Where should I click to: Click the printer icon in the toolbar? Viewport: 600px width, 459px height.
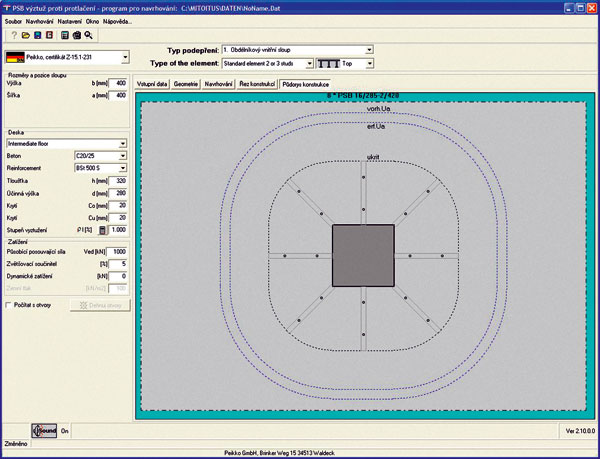[77, 34]
